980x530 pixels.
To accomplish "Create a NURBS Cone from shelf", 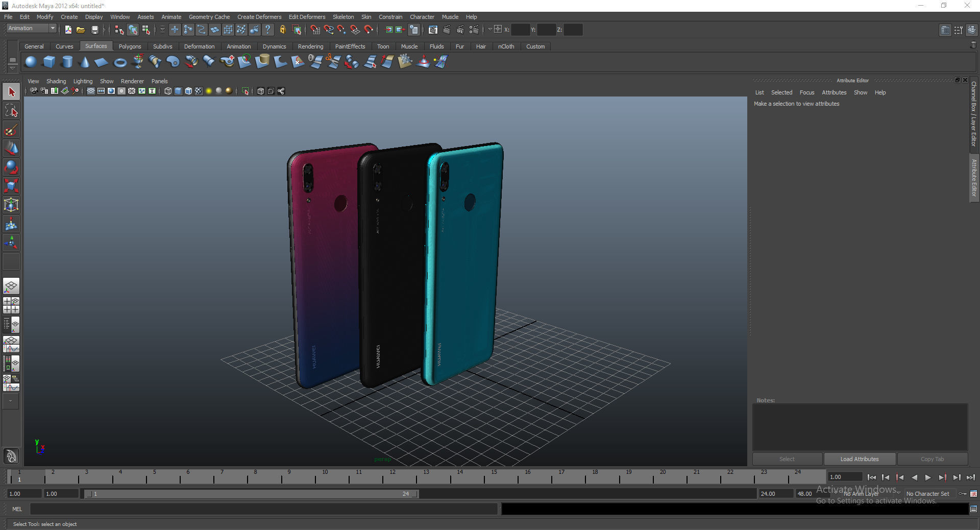I will (x=84, y=62).
